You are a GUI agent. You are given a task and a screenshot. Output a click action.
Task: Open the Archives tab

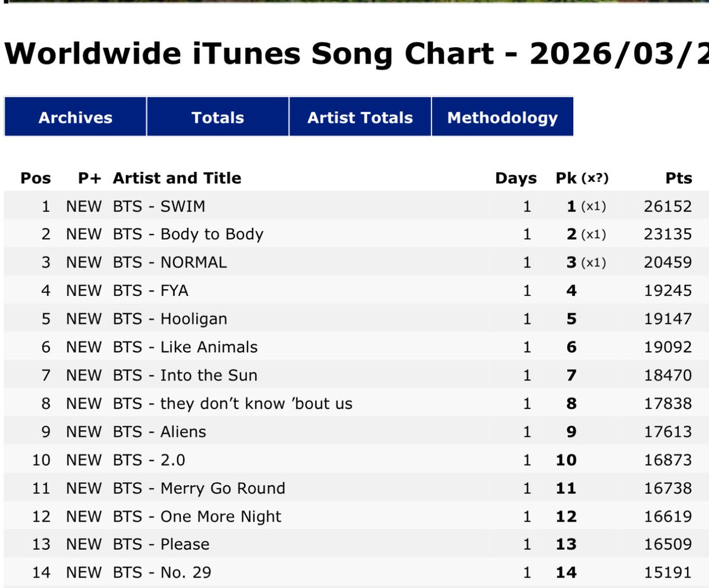(x=75, y=117)
